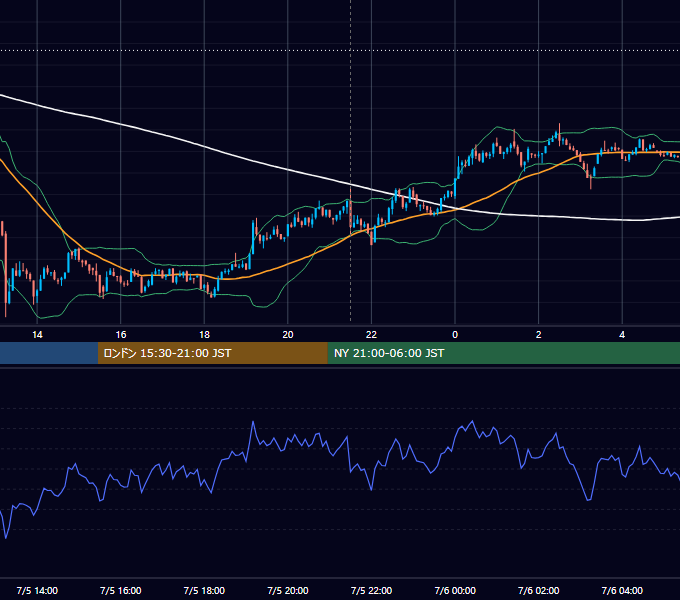Click the 7/5 16:00 label on indicator axis

click(121, 590)
